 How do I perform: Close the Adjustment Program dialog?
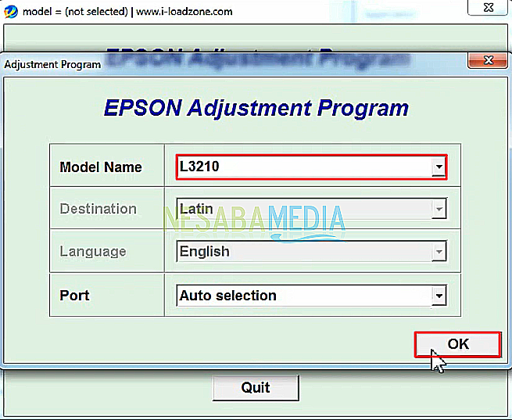[x=488, y=61]
